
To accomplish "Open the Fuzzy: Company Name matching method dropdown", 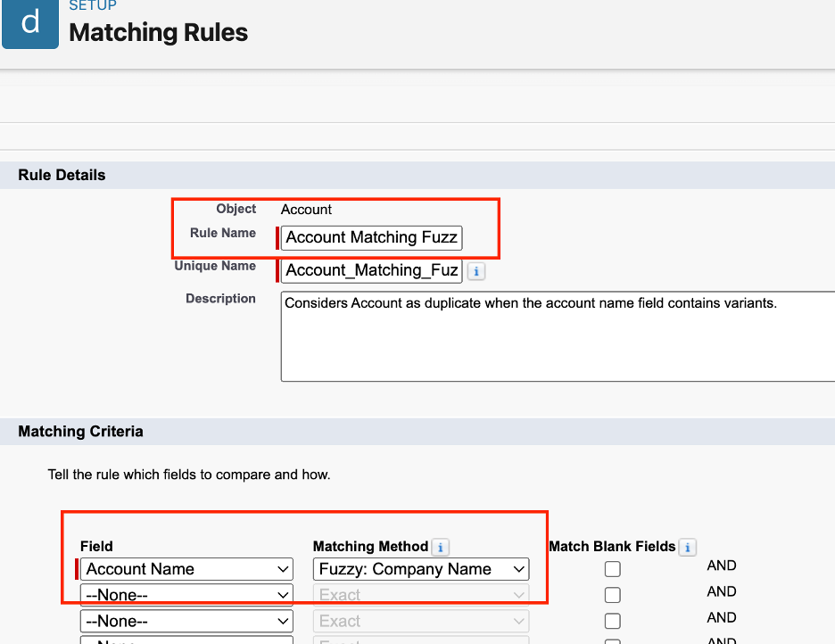I will tap(420, 568).
